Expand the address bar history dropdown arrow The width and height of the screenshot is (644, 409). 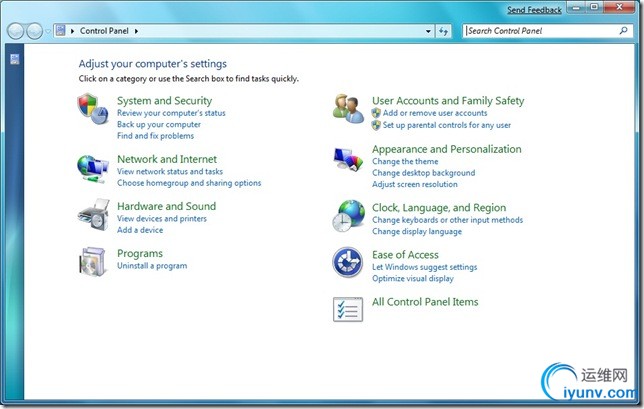[x=428, y=31]
